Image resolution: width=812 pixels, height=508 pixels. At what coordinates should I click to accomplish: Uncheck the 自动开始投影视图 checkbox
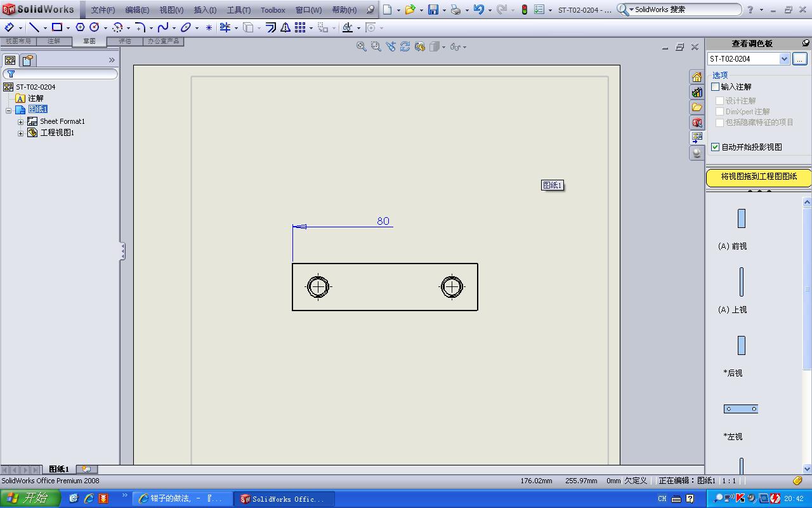tap(716, 147)
